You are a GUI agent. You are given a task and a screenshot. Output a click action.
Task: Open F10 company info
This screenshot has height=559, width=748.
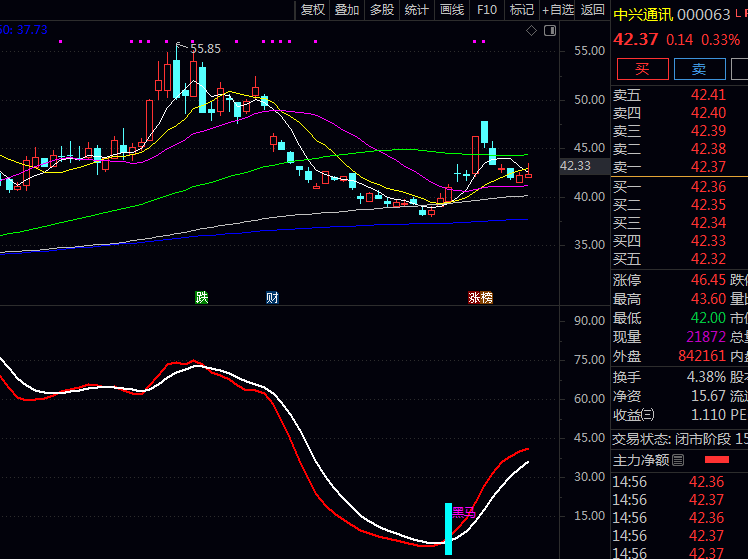[487, 10]
